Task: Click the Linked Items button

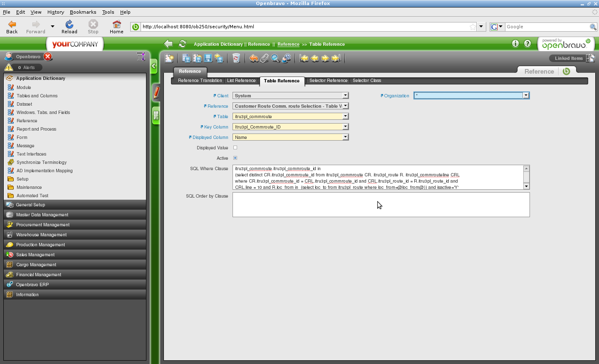Action: pyautogui.click(x=568, y=59)
